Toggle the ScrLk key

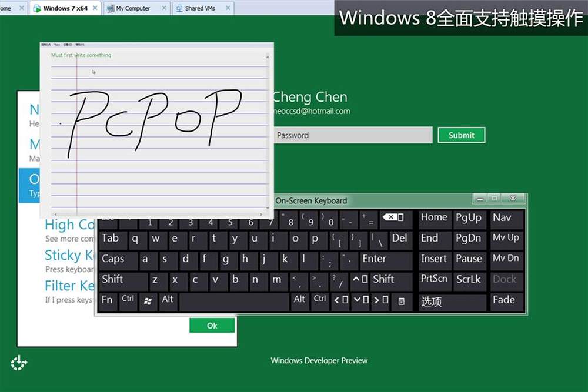469,280
